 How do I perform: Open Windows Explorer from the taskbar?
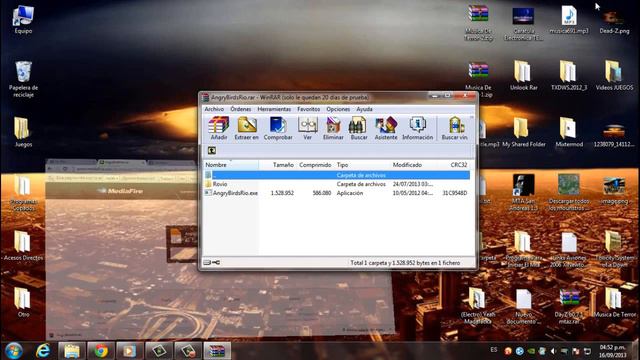pos(72,351)
